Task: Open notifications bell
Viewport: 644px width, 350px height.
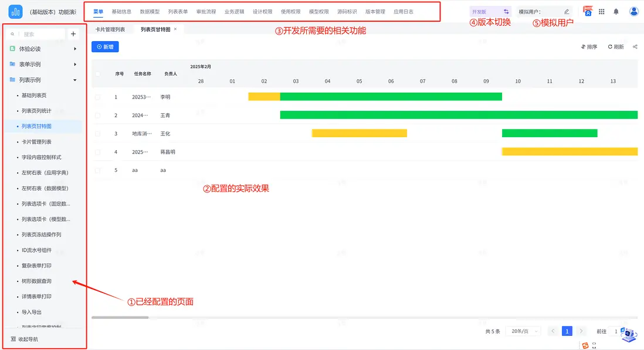Action: pos(616,12)
